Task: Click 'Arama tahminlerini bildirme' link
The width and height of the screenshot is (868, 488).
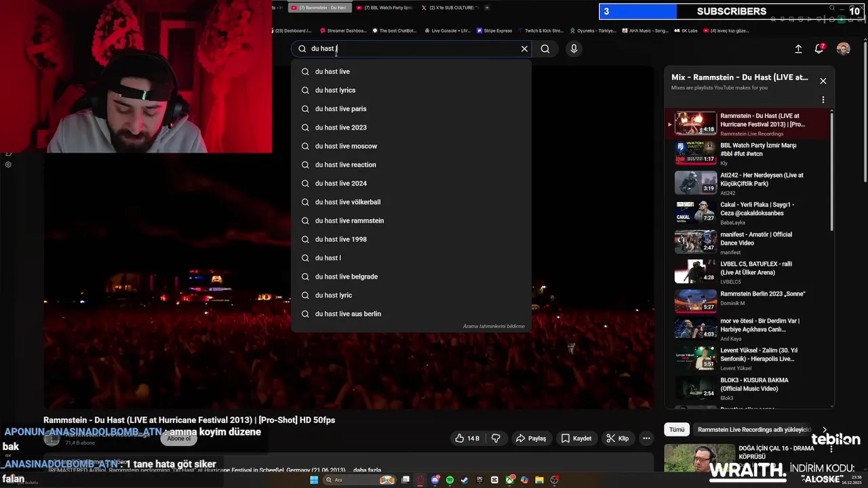Action: pyautogui.click(x=494, y=326)
